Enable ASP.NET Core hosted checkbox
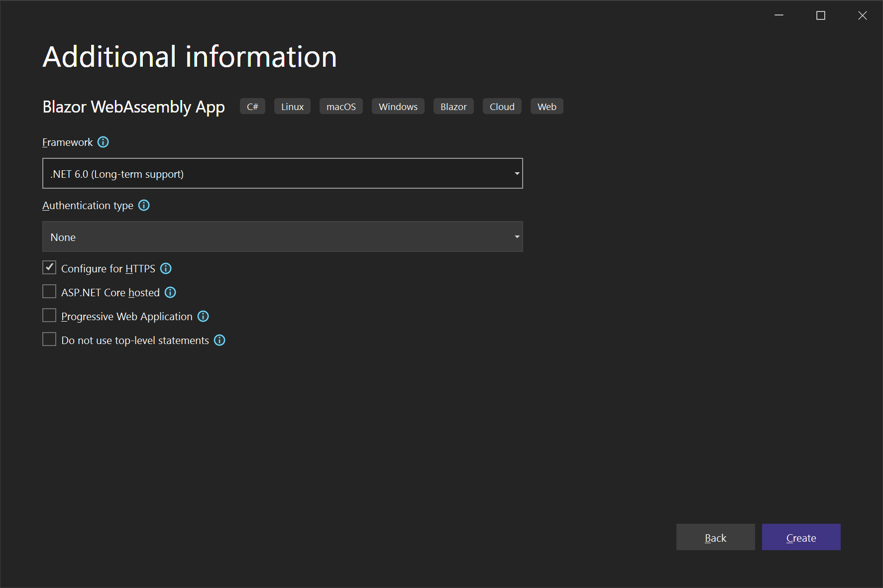The height and width of the screenshot is (588, 883). point(49,291)
